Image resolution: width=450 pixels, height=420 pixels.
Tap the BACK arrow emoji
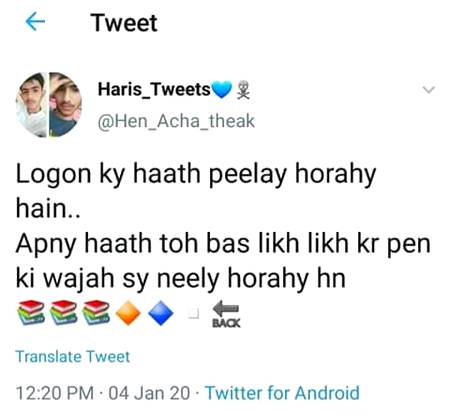coord(226,314)
